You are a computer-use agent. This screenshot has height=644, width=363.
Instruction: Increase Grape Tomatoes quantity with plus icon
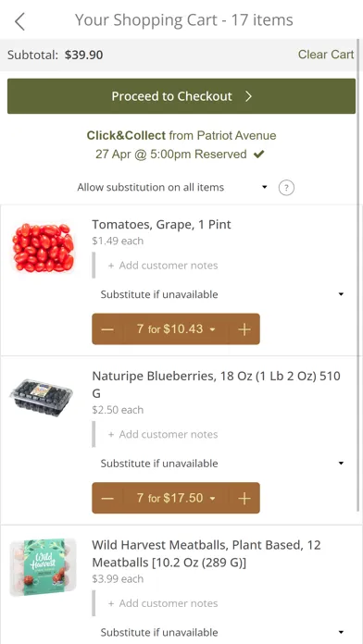pos(244,329)
